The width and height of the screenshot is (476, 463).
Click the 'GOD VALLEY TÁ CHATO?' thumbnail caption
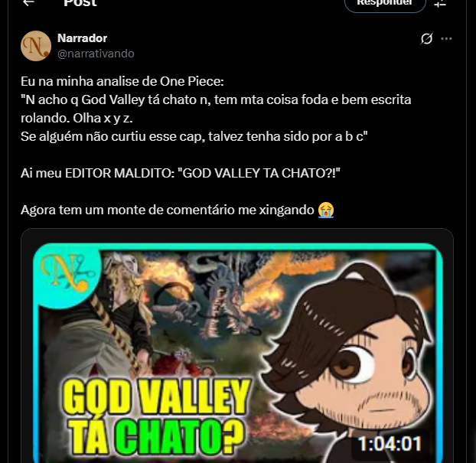(156, 416)
